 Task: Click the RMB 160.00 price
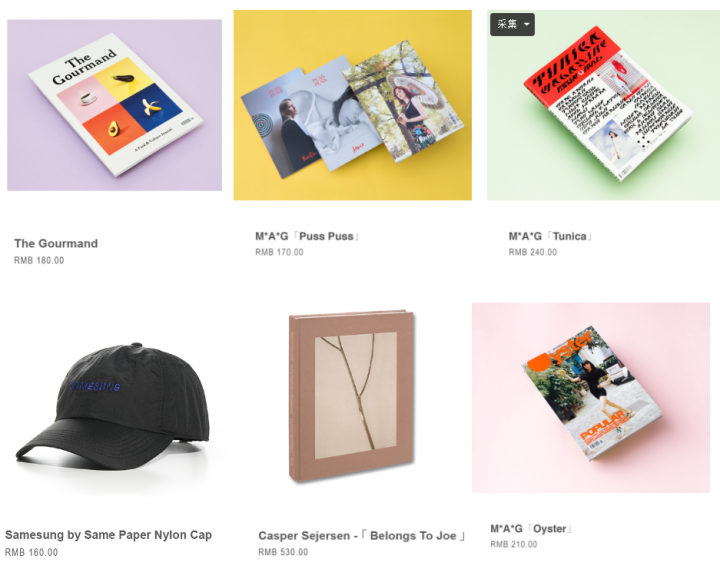point(31,552)
